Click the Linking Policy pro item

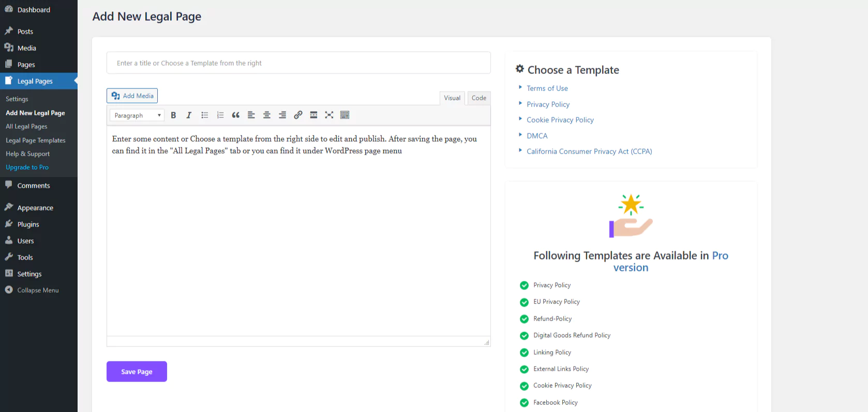click(552, 353)
